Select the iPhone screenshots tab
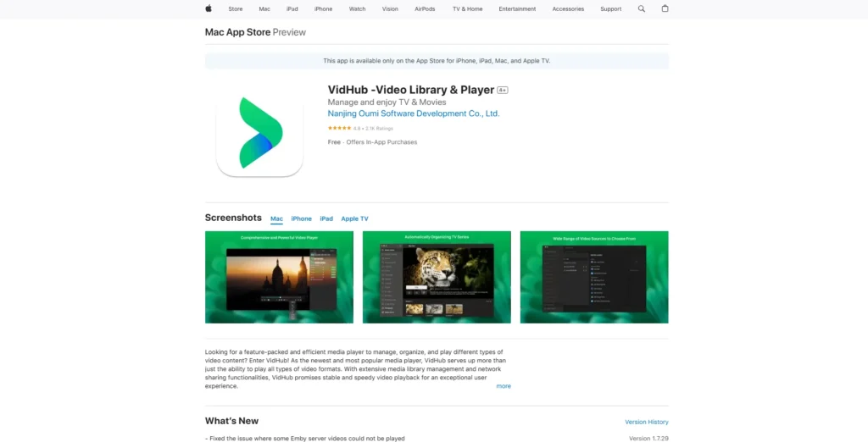This screenshot has height=442, width=868. 301,218
